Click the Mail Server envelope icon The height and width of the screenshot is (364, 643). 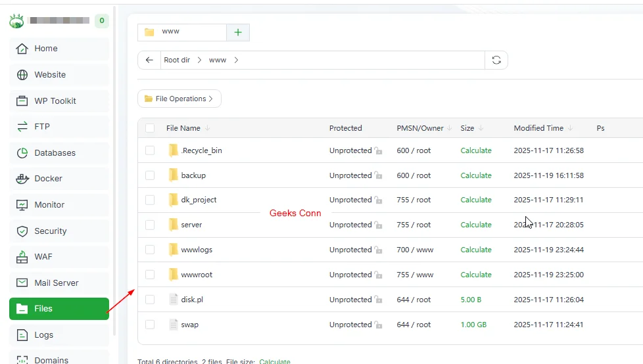coord(22,283)
